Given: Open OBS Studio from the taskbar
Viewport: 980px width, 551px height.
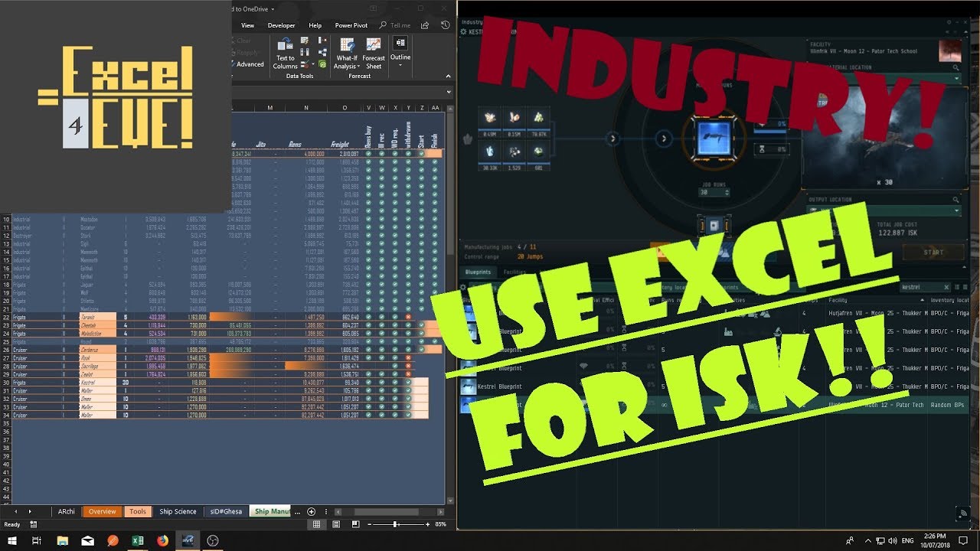Looking at the screenshot, I should point(213,541).
